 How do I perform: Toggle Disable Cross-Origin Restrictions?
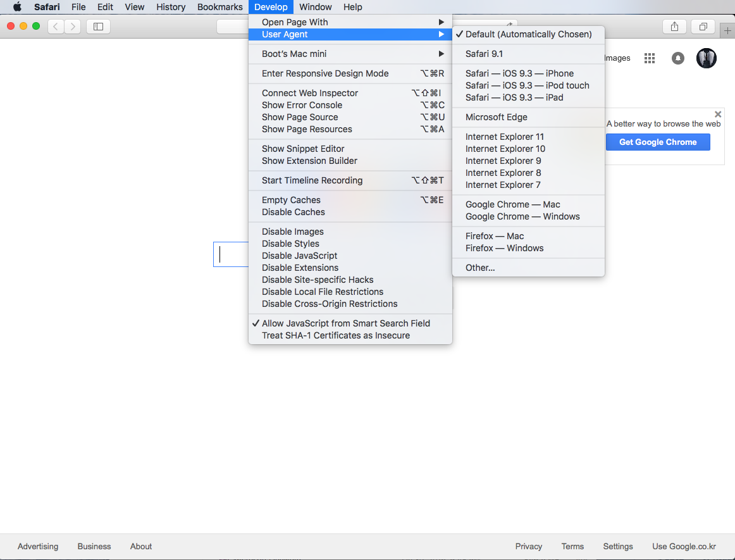tap(350, 304)
